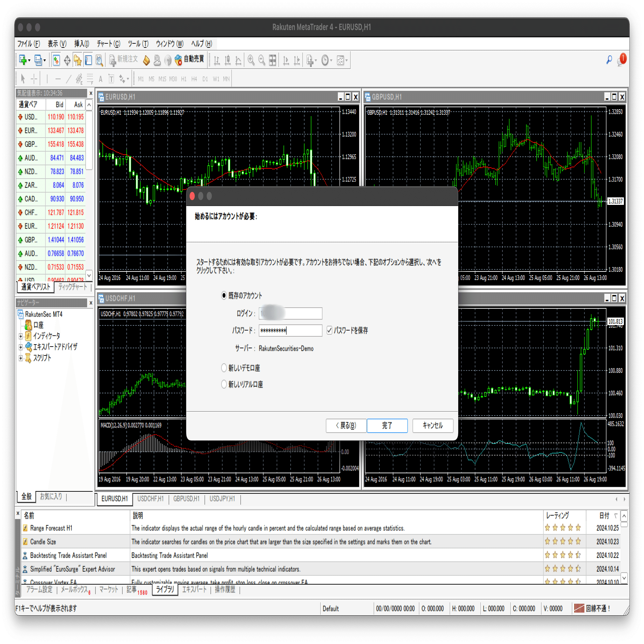
Task: Switch to the ティックチャート tab
Action: pyautogui.click(x=72, y=287)
